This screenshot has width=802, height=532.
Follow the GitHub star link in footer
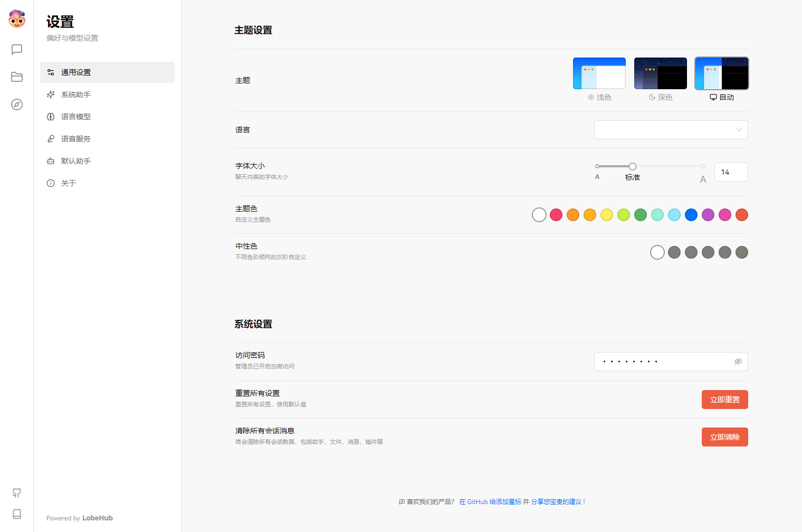click(490, 502)
